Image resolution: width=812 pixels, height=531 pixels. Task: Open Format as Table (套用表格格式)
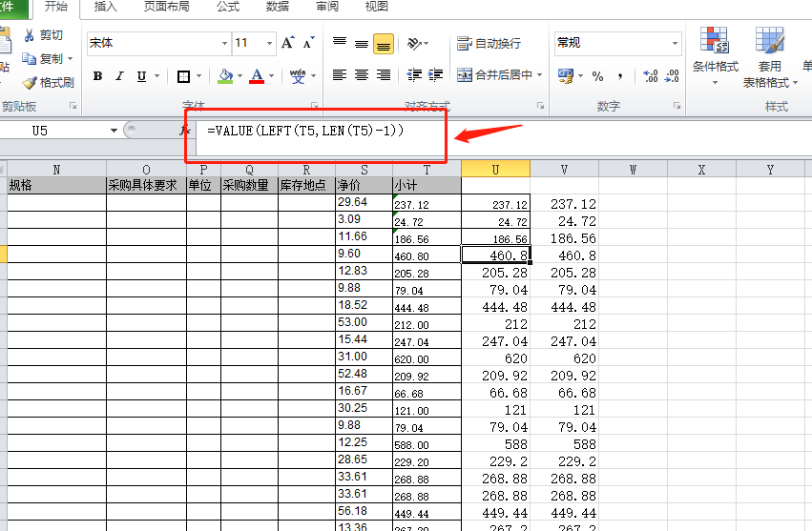[x=769, y=57]
